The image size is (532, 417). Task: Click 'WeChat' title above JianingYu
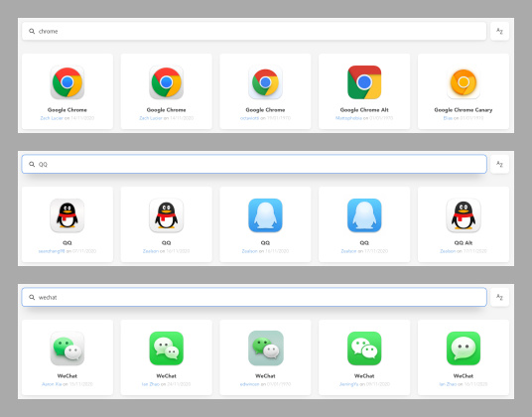(x=364, y=376)
